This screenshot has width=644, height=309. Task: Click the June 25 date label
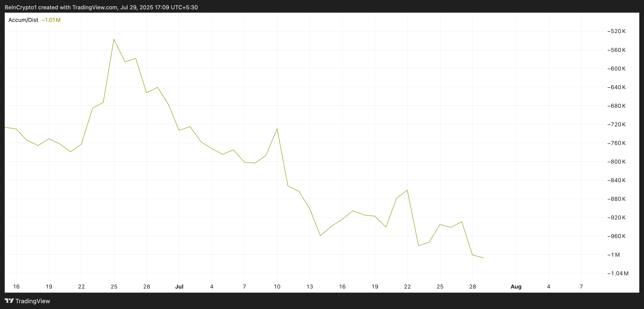pos(114,286)
